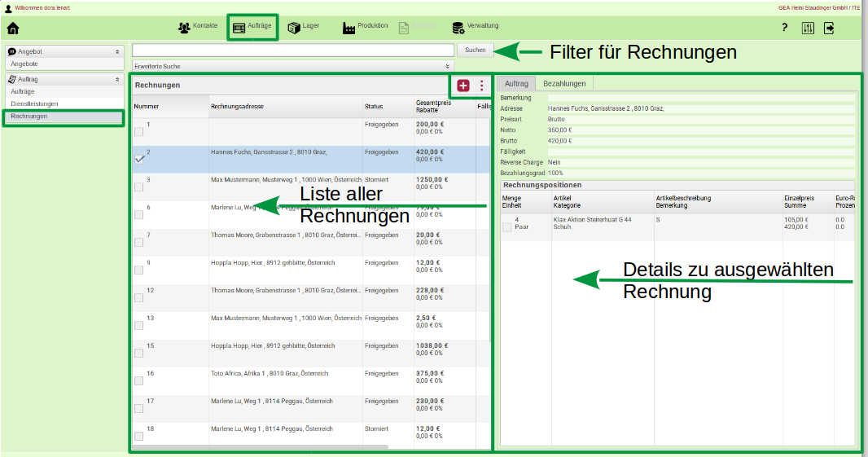This screenshot has width=868, height=457.
Task: Tick checkbox for invoice 12
Action: (139, 298)
